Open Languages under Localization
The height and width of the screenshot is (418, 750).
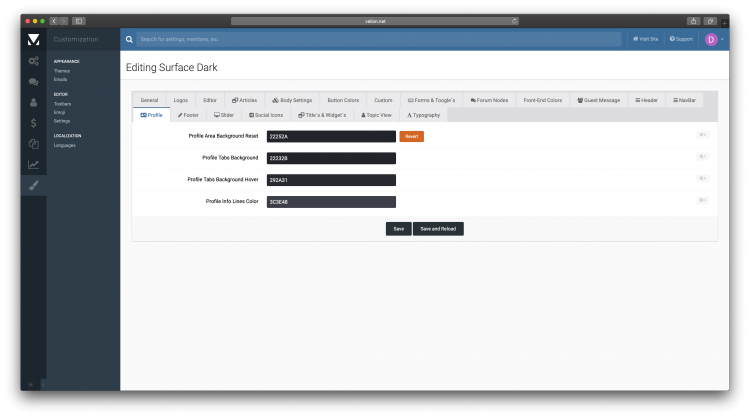tap(65, 145)
